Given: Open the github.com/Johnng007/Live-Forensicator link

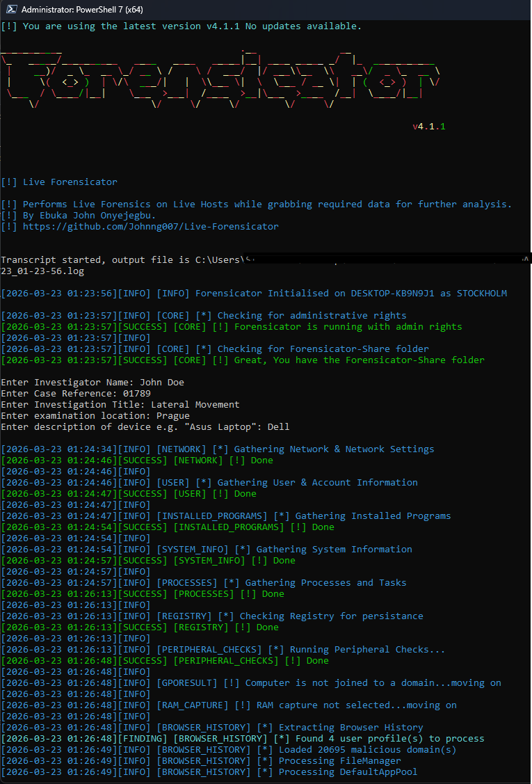Looking at the screenshot, I should coord(150,227).
